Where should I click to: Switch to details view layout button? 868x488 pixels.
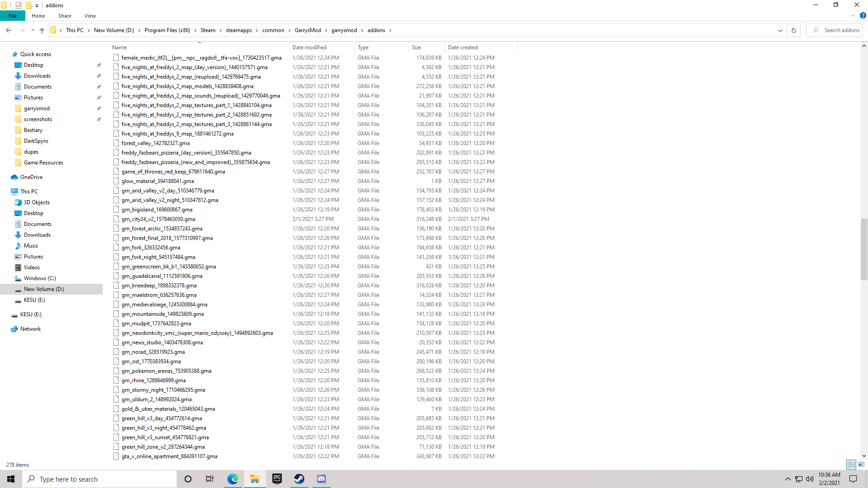851,465
